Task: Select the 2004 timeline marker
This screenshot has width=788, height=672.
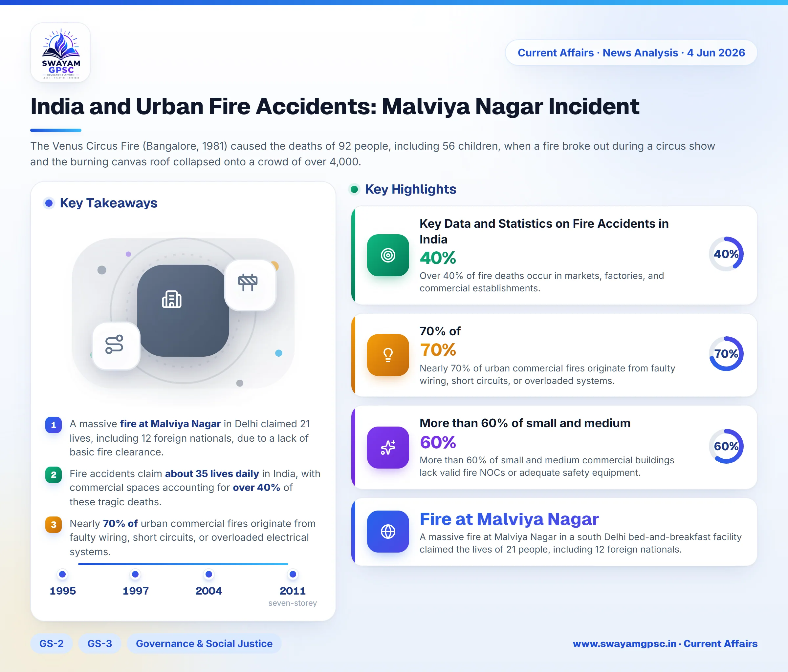Action: point(209,574)
